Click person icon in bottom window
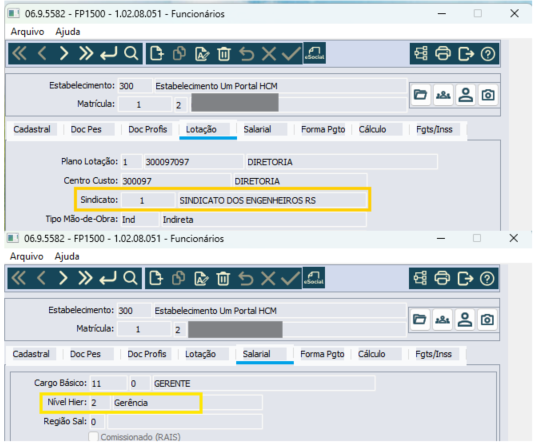The width and height of the screenshot is (536, 446). click(465, 320)
